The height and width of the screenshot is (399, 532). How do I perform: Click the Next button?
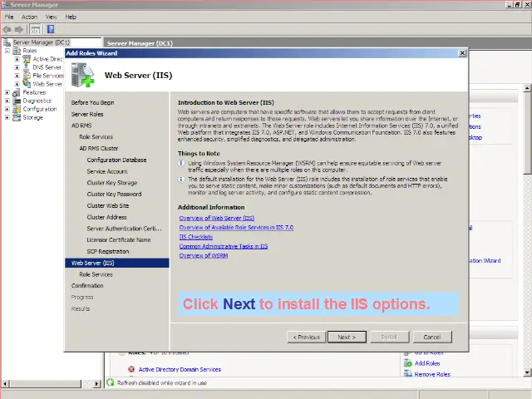pos(347,337)
